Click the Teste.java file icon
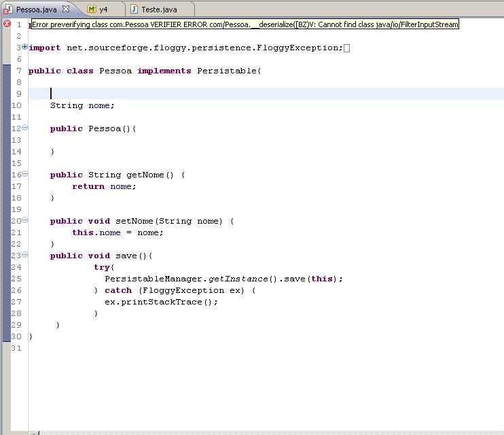The width and height of the screenshot is (504, 435). [134, 9]
